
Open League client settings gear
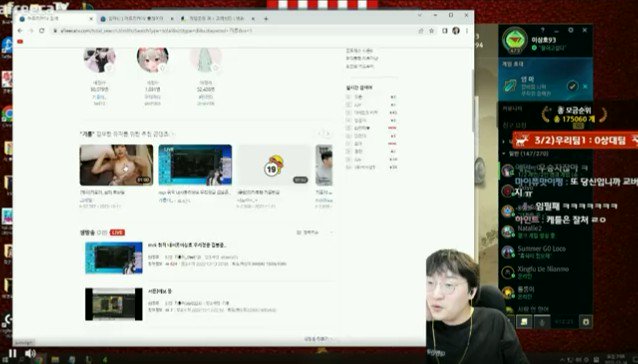pyautogui.click(x=570, y=30)
